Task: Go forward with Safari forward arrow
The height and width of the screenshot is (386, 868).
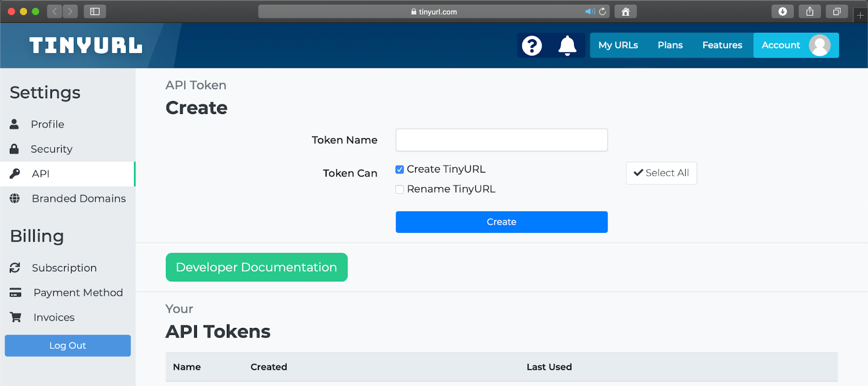Action: tap(70, 11)
